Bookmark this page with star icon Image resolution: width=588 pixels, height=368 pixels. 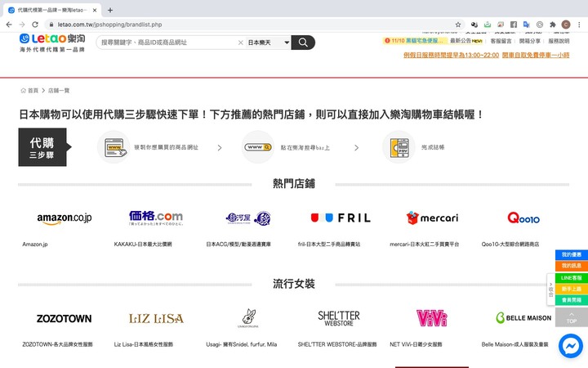tap(458, 25)
